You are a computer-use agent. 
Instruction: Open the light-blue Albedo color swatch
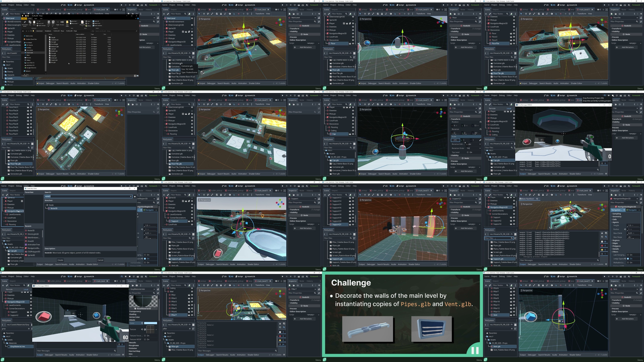click(151, 323)
